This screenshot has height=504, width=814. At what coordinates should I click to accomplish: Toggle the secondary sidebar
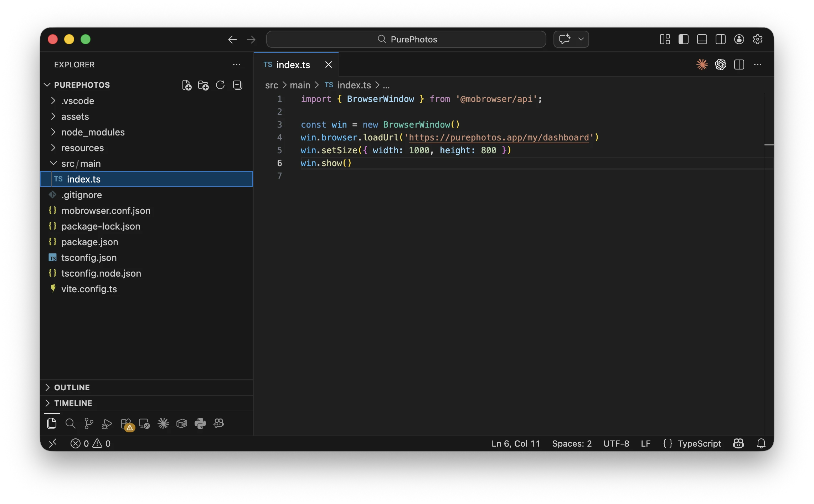(720, 39)
